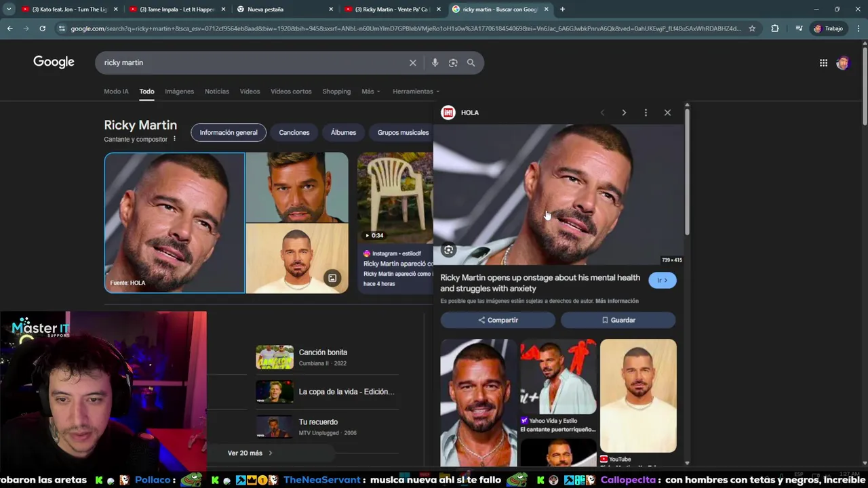The height and width of the screenshot is (488, 868).
Task: Open the Shopping results tab
Action: coord(336,91)
